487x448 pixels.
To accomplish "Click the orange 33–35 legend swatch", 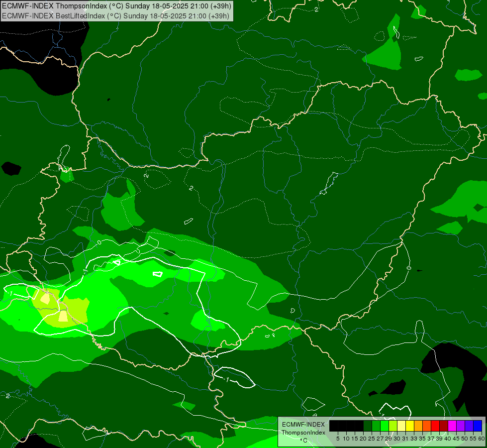I will (x=418, y=426).
